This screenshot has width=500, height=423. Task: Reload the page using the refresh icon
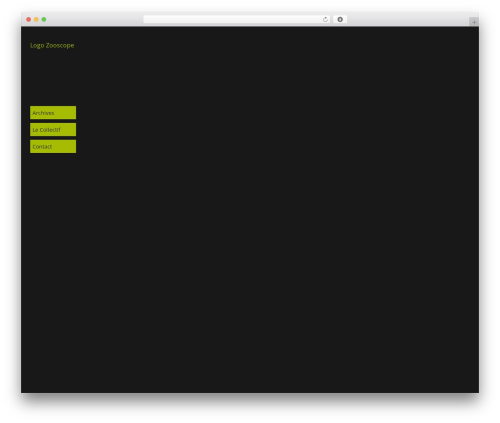[x=325, y=19]
